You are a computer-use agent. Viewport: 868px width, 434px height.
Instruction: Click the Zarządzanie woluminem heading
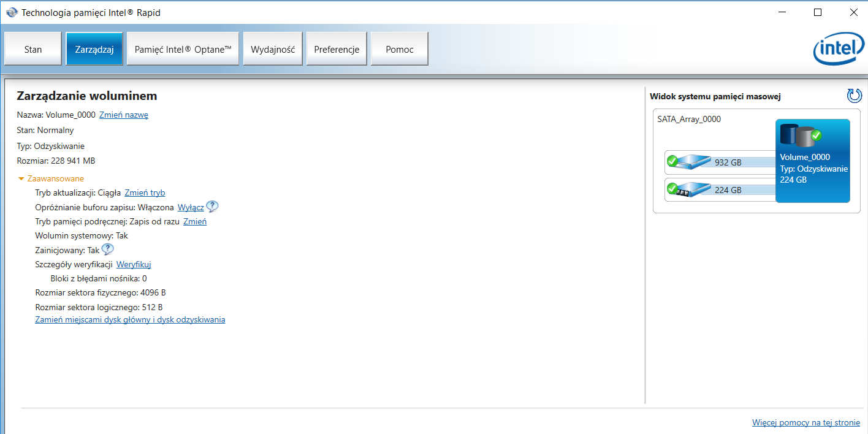87,96
